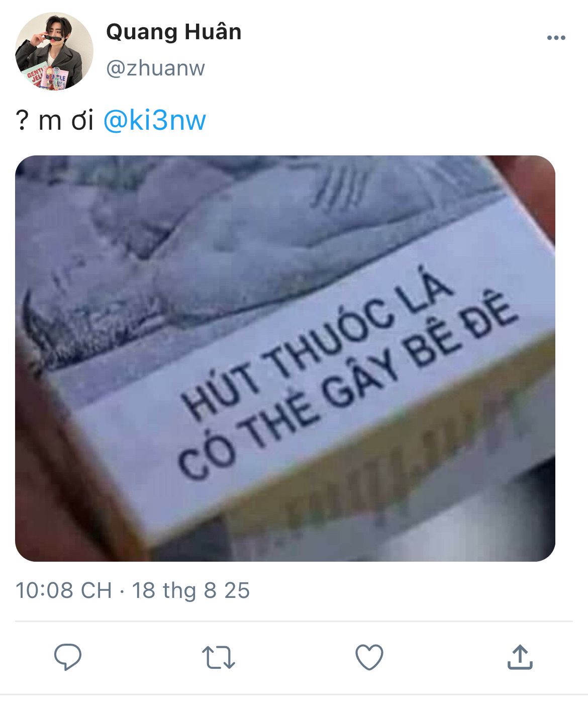Image resolution: width=588 pixels, height=704 pixels.
Task: Open the three-dot more options menu
Action: 556,38
